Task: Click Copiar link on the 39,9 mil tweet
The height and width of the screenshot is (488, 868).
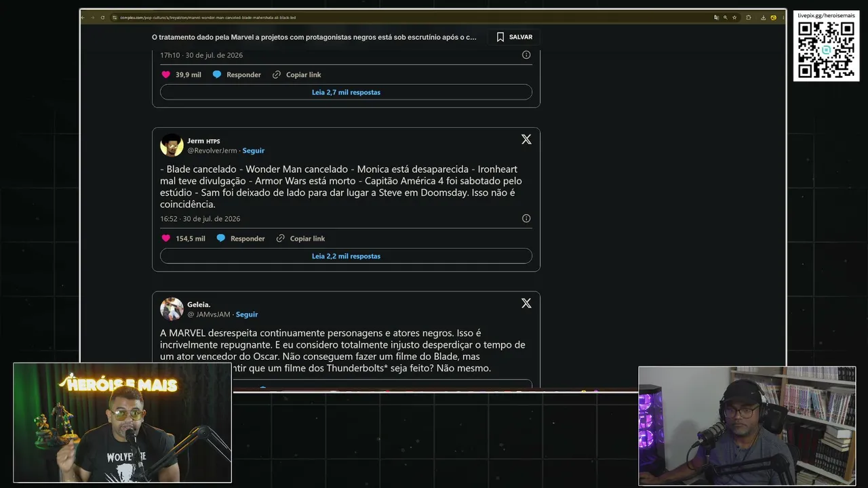Action: coord(304,75)
